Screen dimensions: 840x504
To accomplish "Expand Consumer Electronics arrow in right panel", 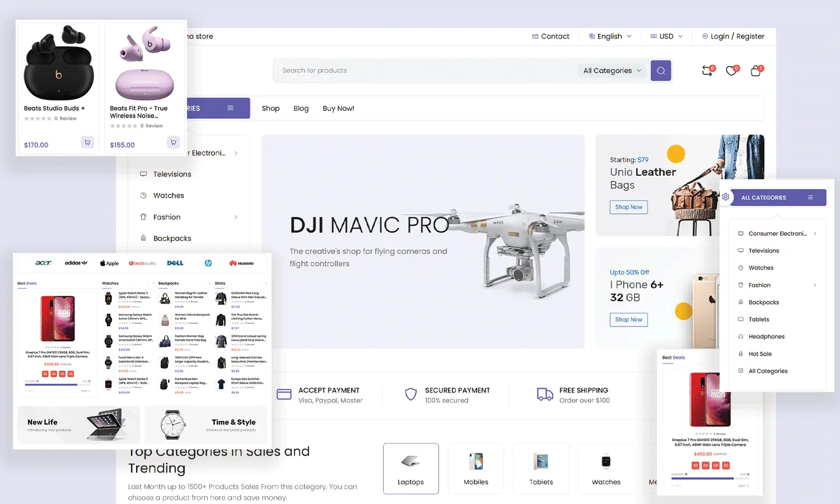I will pyautogui.click(x=815, y=234).
